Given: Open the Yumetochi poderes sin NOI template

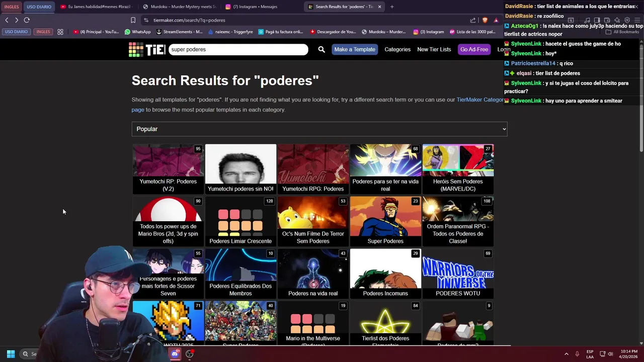Looking at the screenshot, I should (x=240, y=169).
